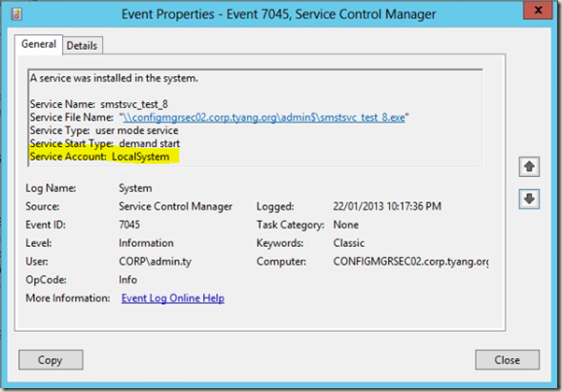Close the Event Properties window
This screenshot has height=392, width=562.
click(x=538, y=10)
